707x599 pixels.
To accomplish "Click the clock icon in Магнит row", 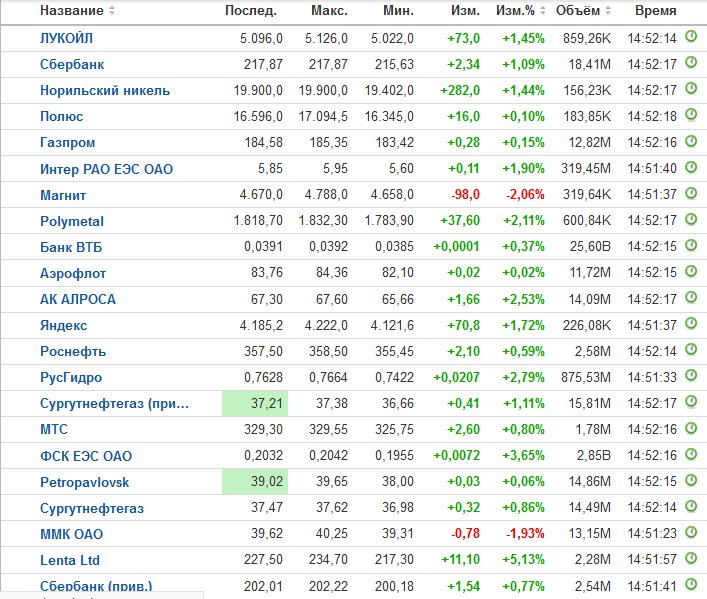I will click(691, 194).
